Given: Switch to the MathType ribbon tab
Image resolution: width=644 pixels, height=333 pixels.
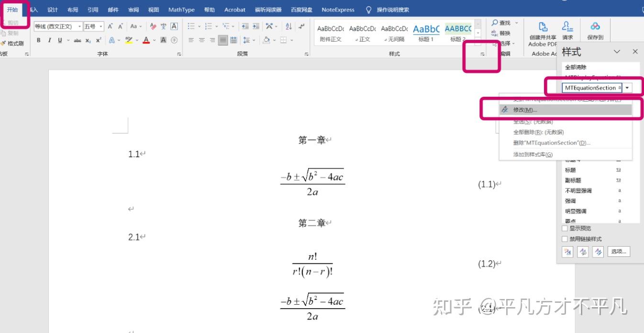Looking at the screenshot, I should click(x=181, y=9).
